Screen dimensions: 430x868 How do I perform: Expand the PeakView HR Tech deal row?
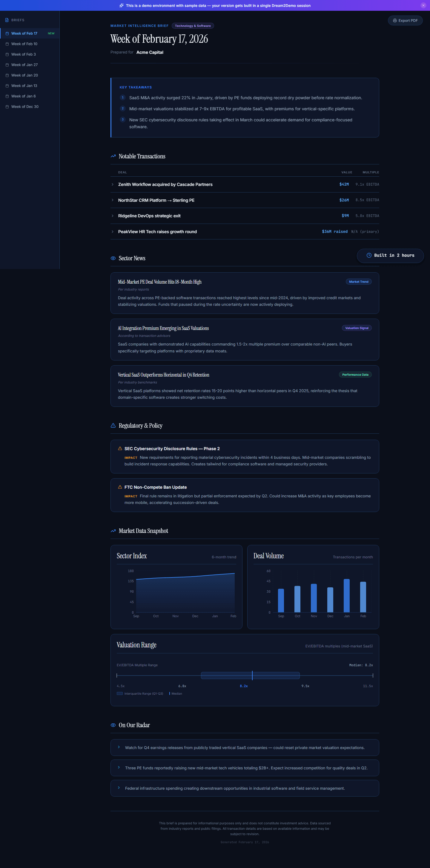[x=245, y=231]
